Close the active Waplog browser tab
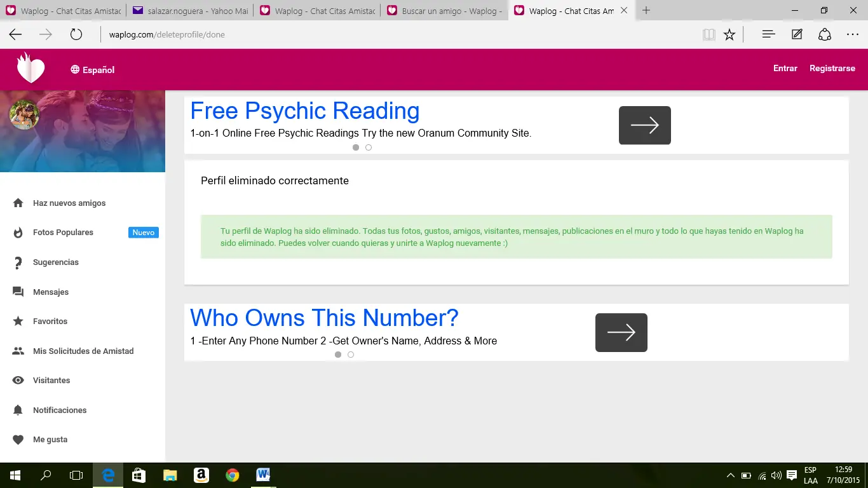The image size is (868, 488). tap(624, 11)
